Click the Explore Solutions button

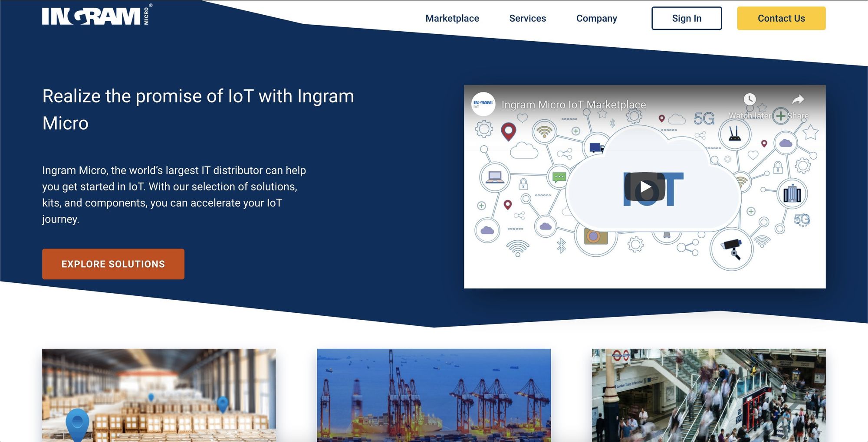point(113,264)
